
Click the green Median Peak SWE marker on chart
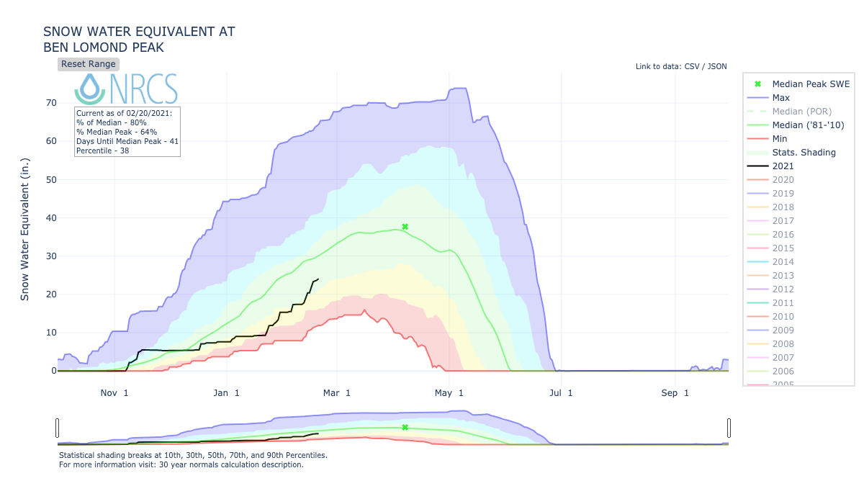pos(405,226)
